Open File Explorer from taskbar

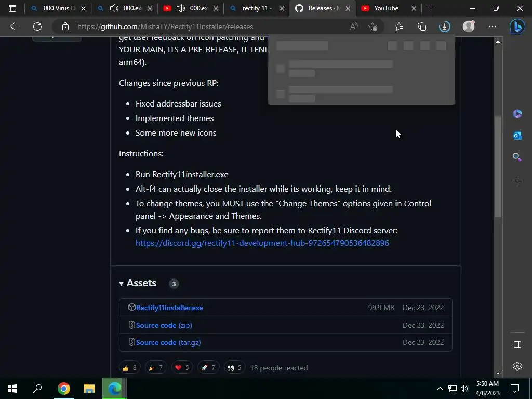(x=89, y=389)
